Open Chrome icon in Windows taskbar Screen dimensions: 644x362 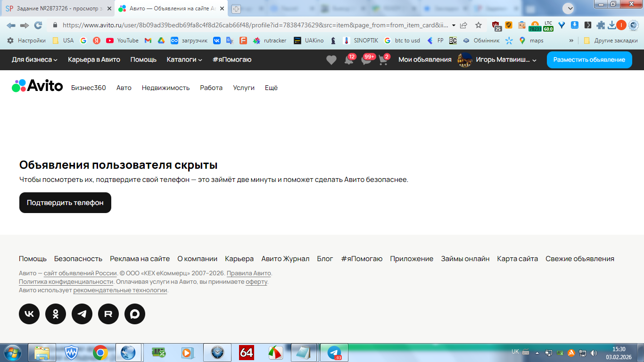point(100,353)
